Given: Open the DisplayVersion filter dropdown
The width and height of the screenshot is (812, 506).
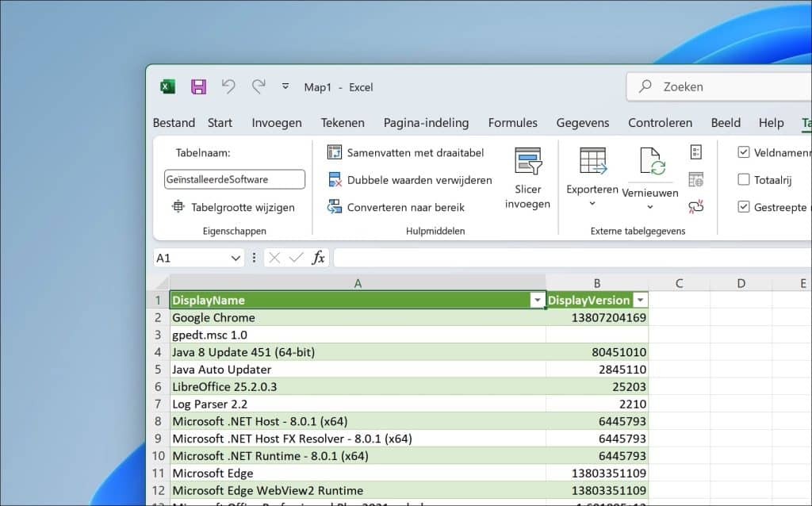Looking at the screenshot, I should 641,301.
